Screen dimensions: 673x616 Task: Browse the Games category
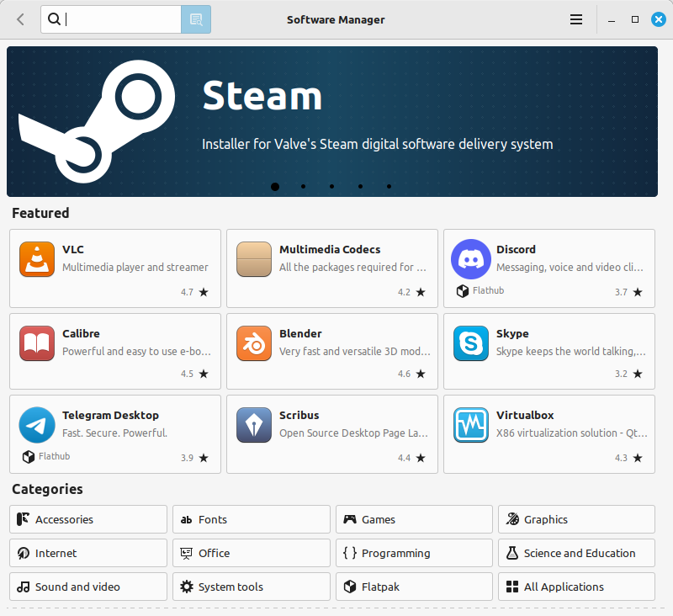pyautogui.click(x=414, y=519)
